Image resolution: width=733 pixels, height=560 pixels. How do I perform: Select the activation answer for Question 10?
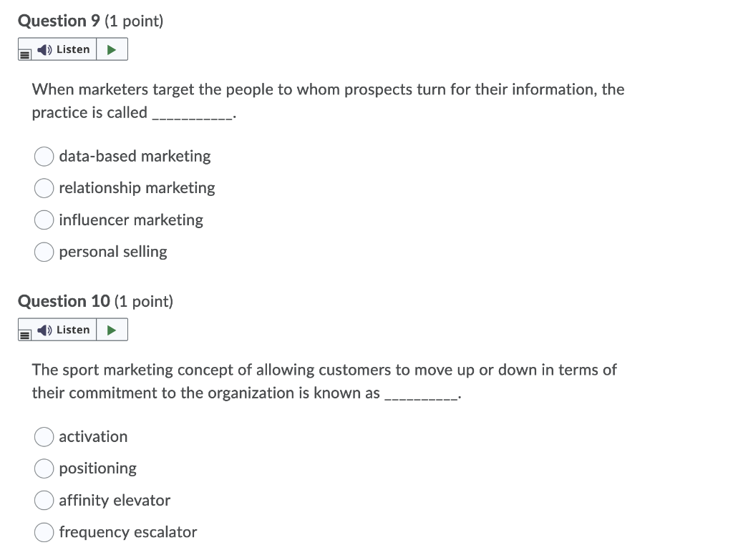44,436
